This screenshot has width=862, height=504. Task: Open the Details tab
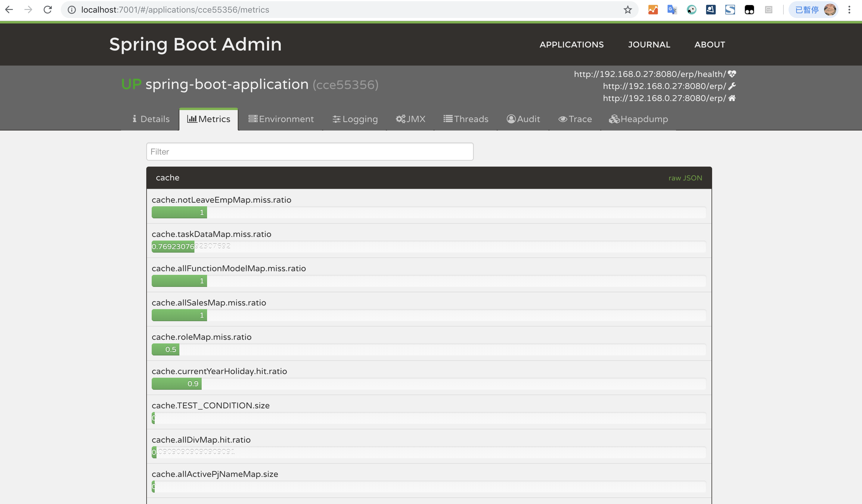click(x=151, y=119)
